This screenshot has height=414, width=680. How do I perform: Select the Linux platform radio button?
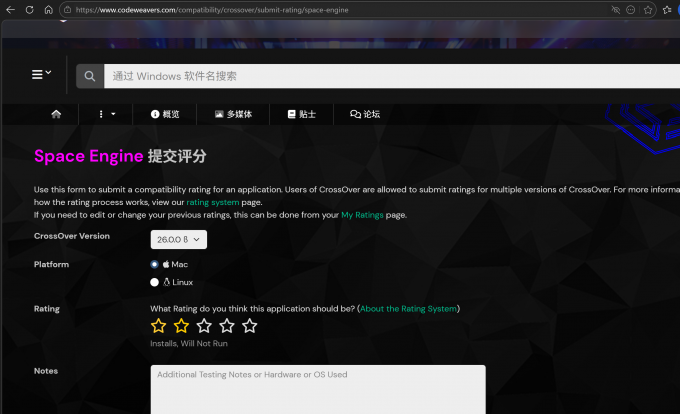[154, 282]
